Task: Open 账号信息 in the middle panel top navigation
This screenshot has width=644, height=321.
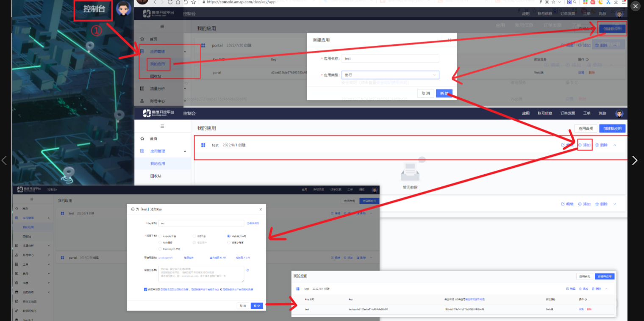Action: click(x=545, y=113)
